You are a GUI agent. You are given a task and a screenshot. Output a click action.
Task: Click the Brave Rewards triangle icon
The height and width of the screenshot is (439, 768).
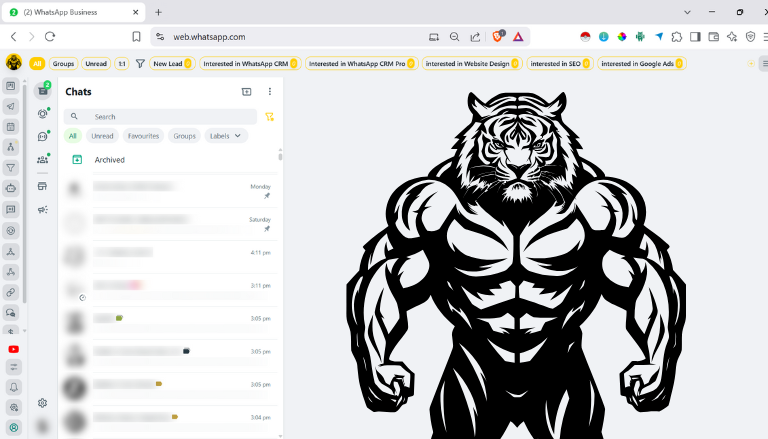518,37
